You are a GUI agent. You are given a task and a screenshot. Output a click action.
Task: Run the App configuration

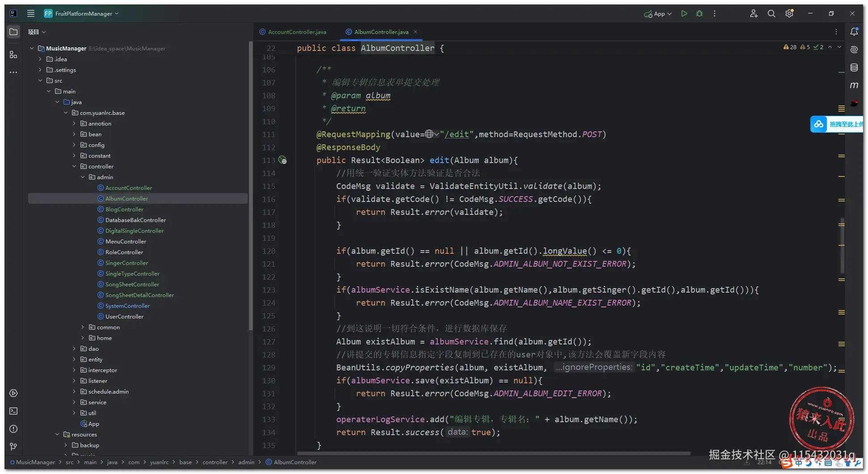click(x=684, y=14)
